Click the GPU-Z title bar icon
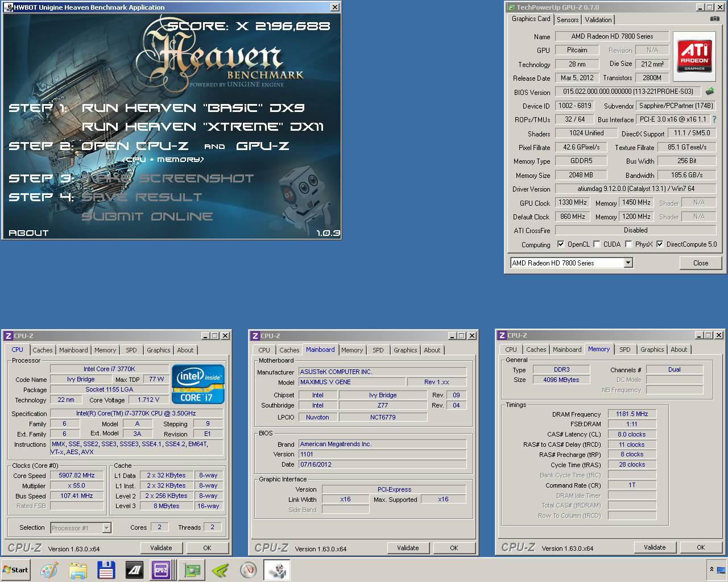This screenshot has width=728, height=582. click(511, 7)
